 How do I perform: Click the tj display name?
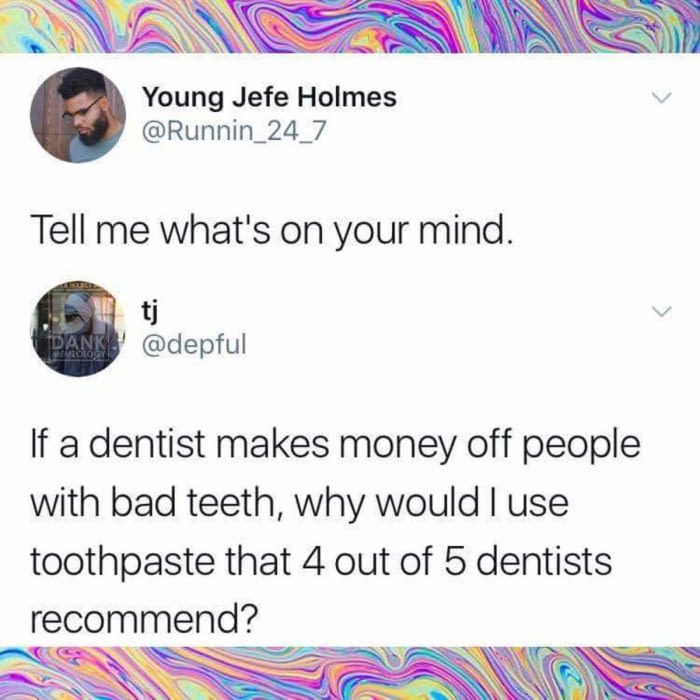tap(150, 310)
